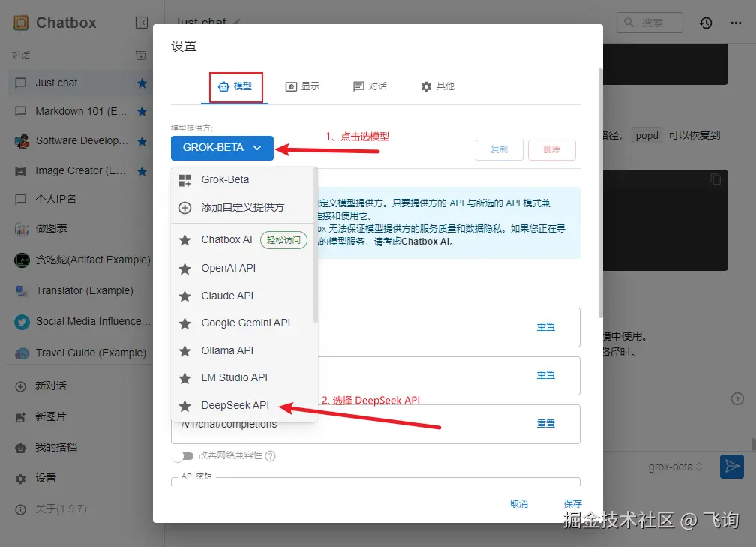Image resolution: width=756 pixels, height=547 pixels.
Task: Click the 贪吃蛇 Artifact Example avatar
Action: point(22,260)
